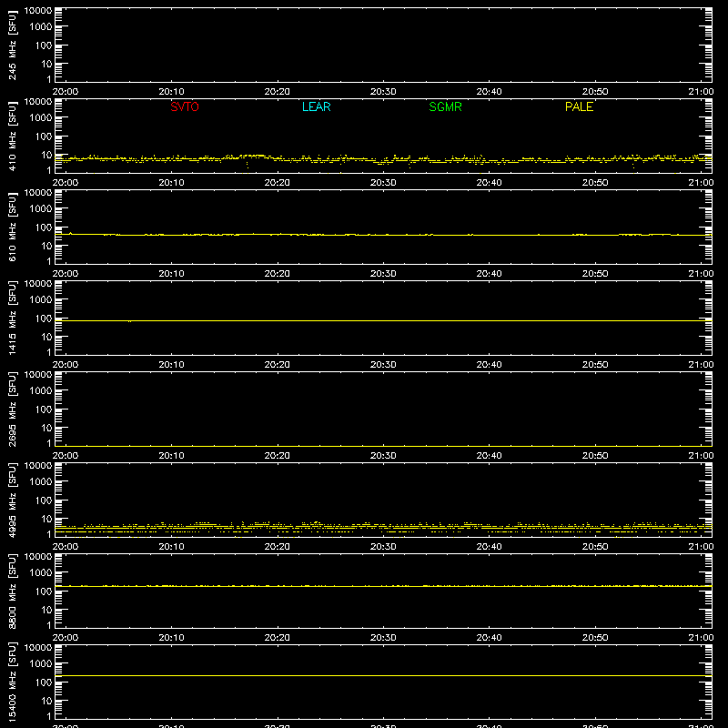Click the flat yellow baseline in the 2695 MHz panel
The height and width of the screenshot is (728, 728).
(383, 446)
